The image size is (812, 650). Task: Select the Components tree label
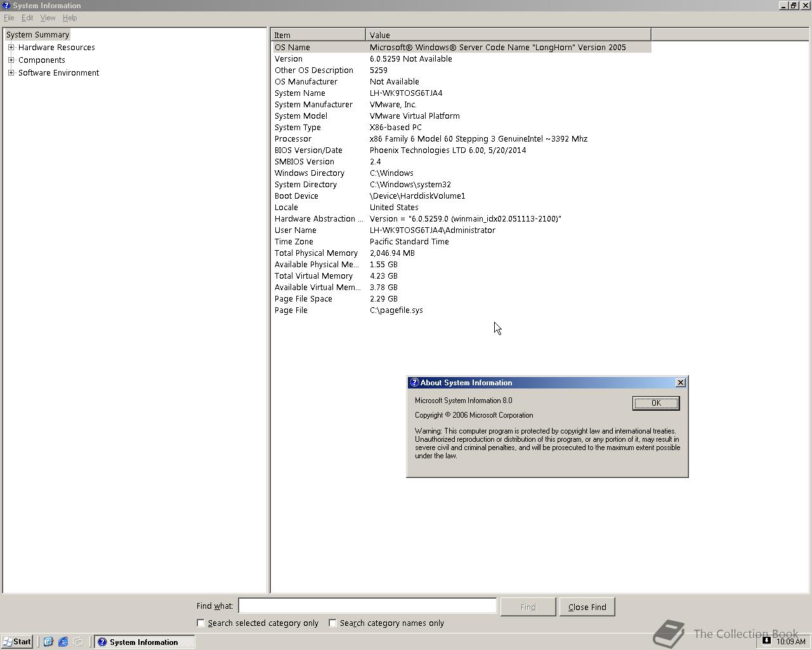click(x=41, y=60)
